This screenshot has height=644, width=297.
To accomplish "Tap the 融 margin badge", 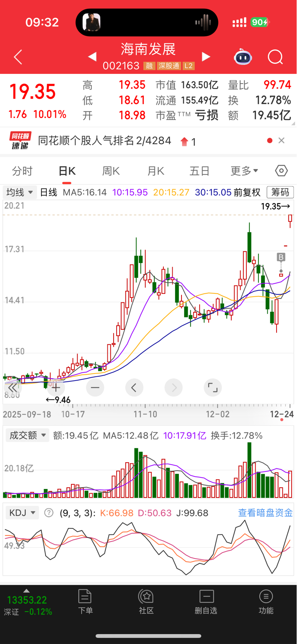I will [149, 66].
